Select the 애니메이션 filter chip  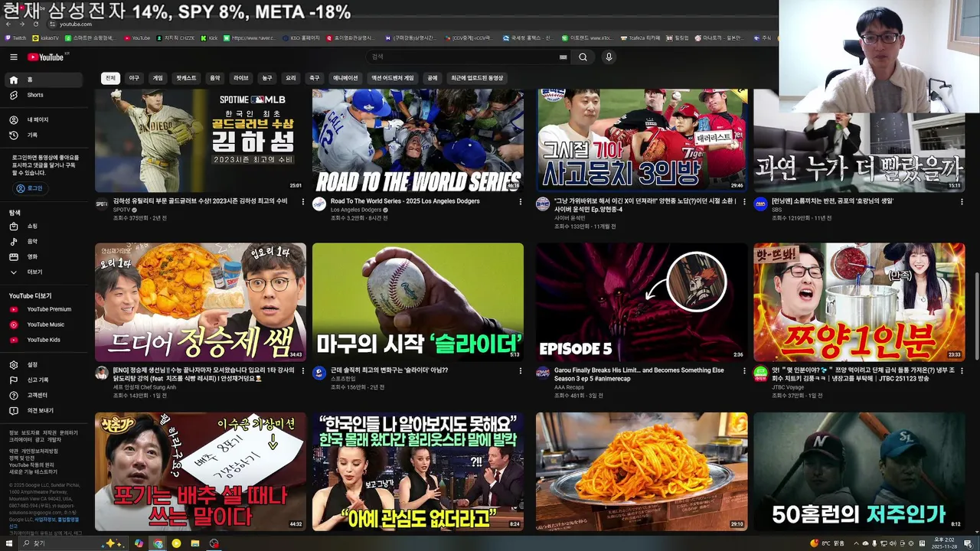(x=345, y=78)
